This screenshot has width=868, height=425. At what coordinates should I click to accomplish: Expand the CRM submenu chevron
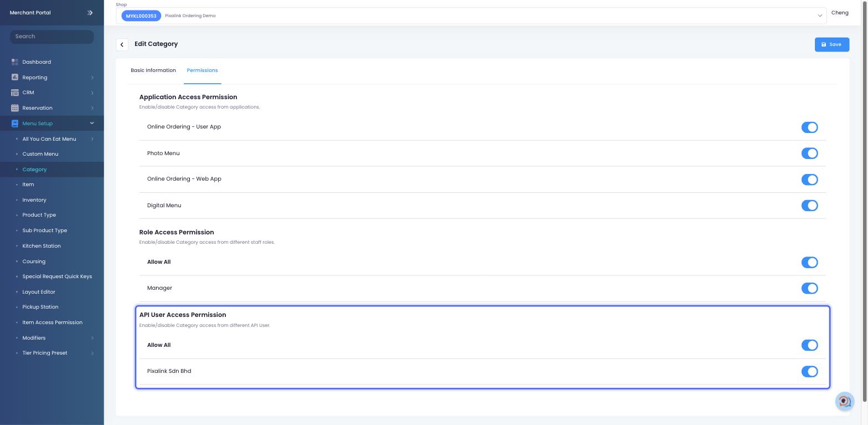point(92,93)
